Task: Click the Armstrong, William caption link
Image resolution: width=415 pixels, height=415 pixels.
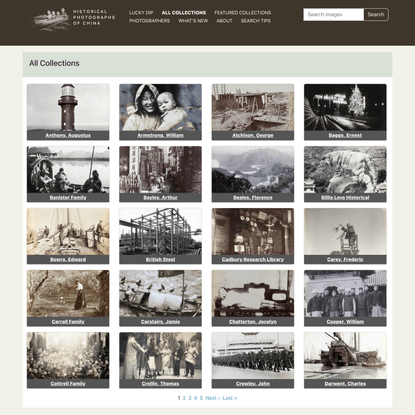Action: [x=160, y=135]
